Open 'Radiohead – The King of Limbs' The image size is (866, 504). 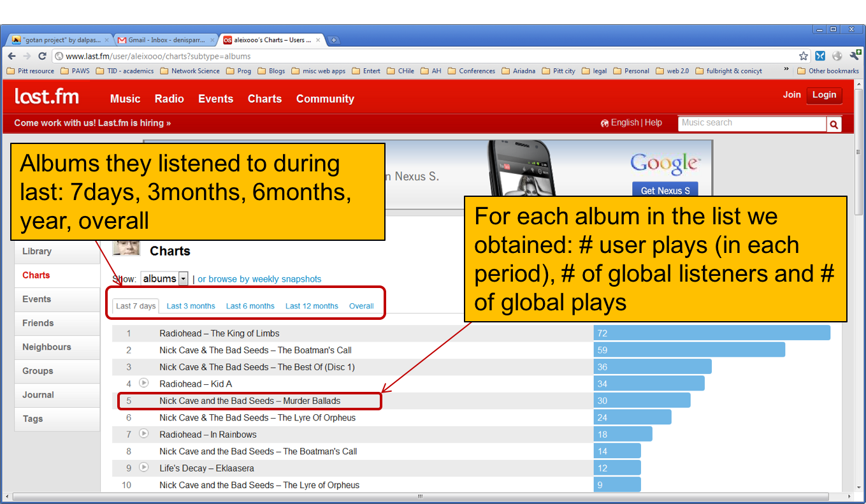[219, 333]
